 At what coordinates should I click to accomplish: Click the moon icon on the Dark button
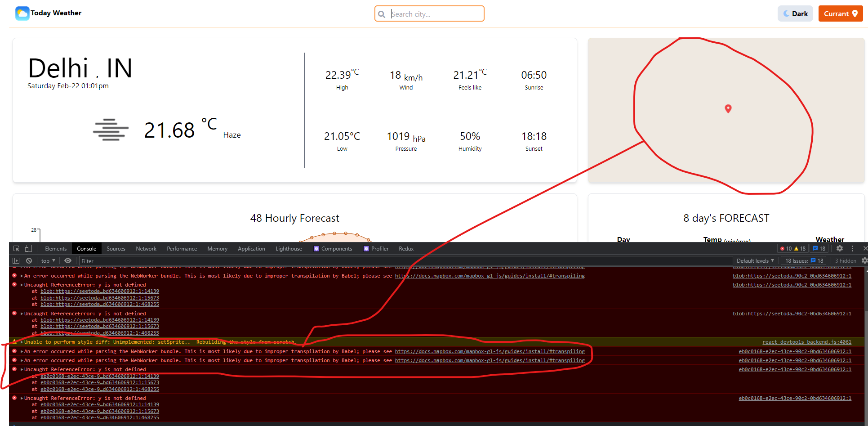(x=786, y=13)
